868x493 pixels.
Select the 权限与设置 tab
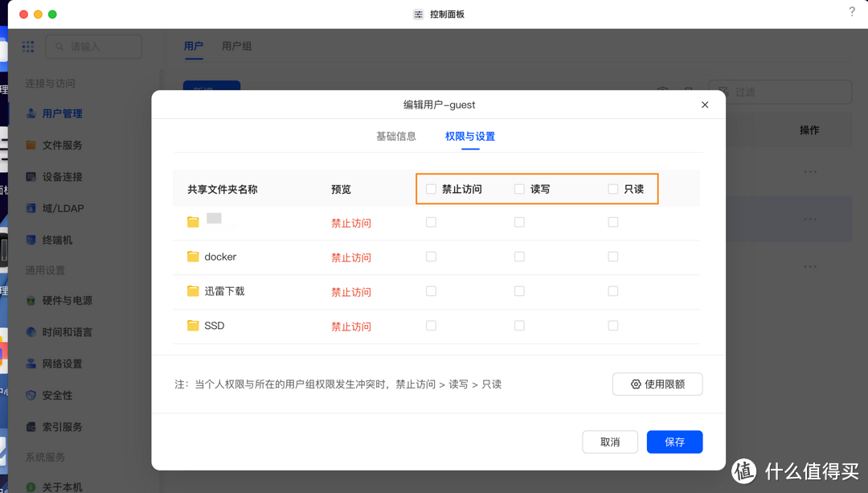tap(470, 137)
